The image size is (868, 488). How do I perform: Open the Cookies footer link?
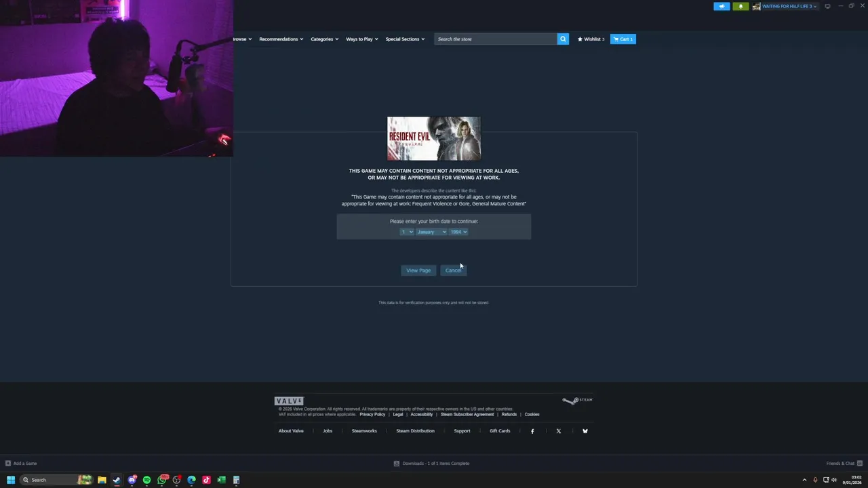[532, 414]
